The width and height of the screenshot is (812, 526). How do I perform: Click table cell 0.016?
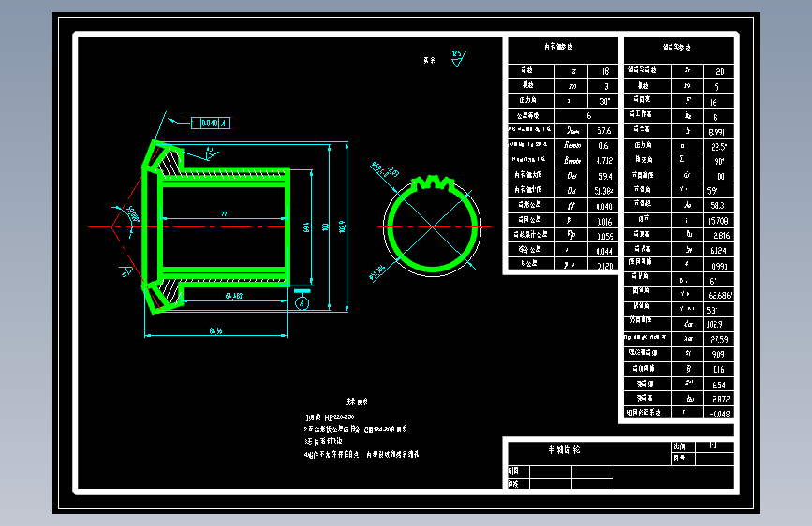tap(604, 222)
